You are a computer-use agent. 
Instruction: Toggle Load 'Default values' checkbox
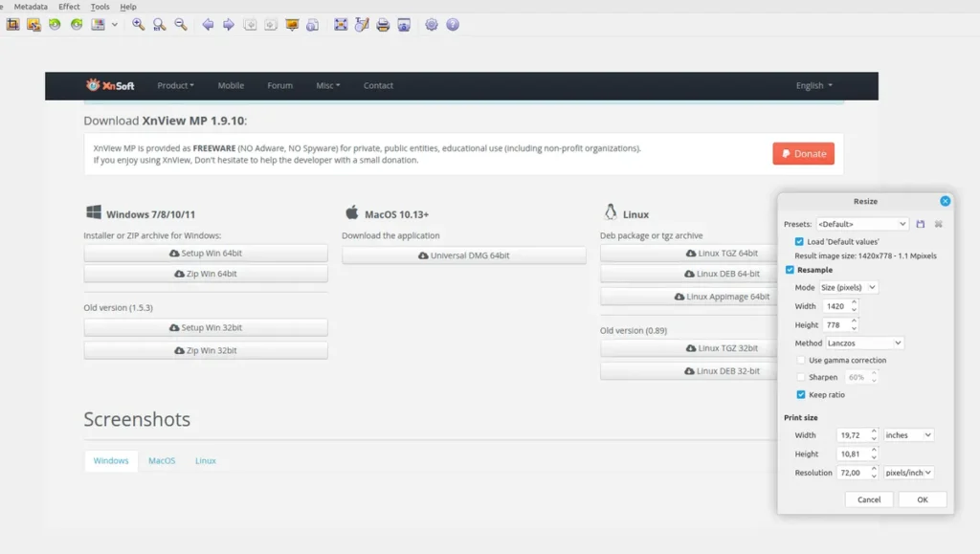click(799, 241)
